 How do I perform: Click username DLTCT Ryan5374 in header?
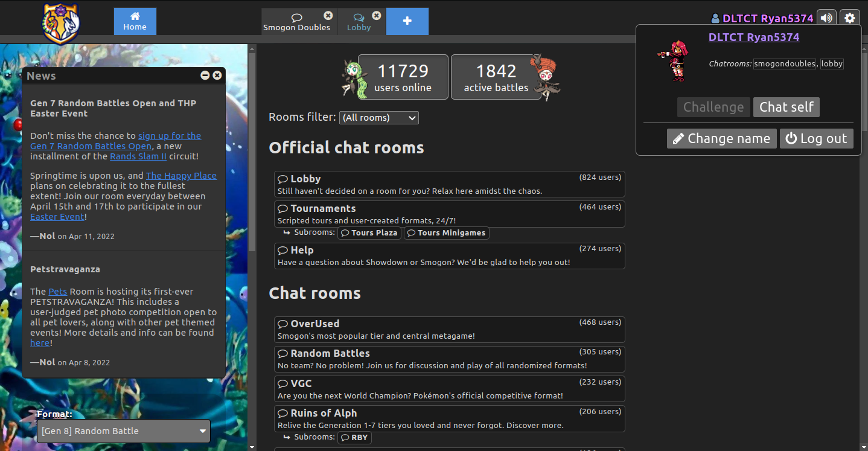click(x=762, y=18)
